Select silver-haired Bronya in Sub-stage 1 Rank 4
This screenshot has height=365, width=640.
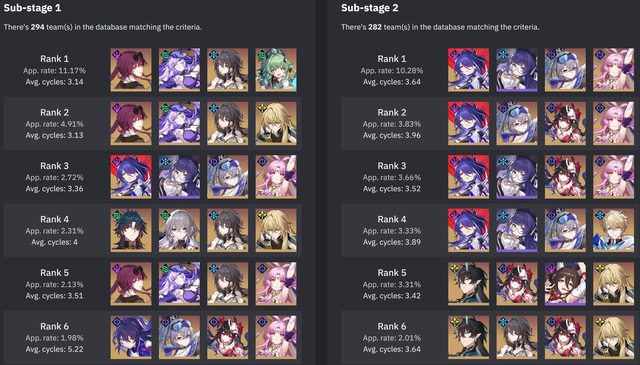[x=179, y=230]
